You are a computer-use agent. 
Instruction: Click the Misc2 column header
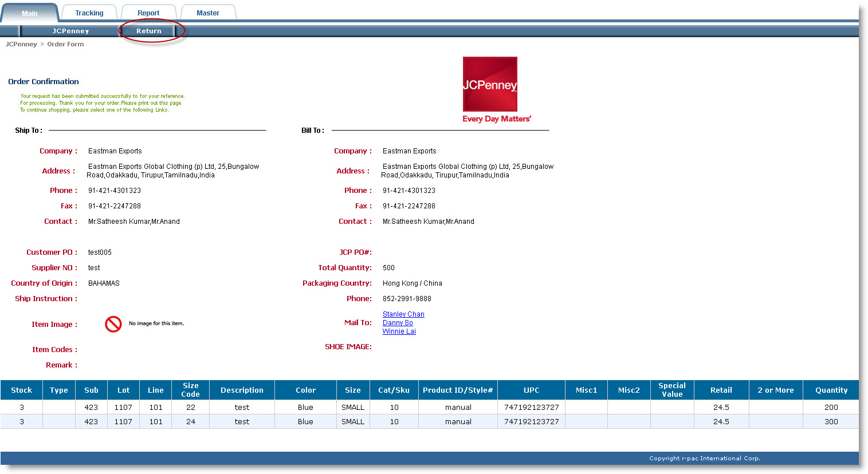pos(629,390)
